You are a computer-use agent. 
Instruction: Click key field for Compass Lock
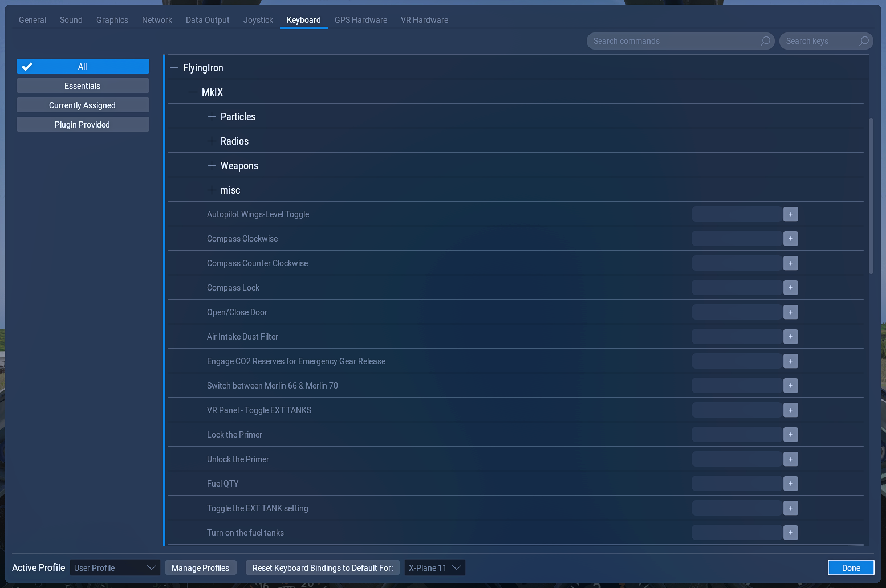(x=737, y=288)
